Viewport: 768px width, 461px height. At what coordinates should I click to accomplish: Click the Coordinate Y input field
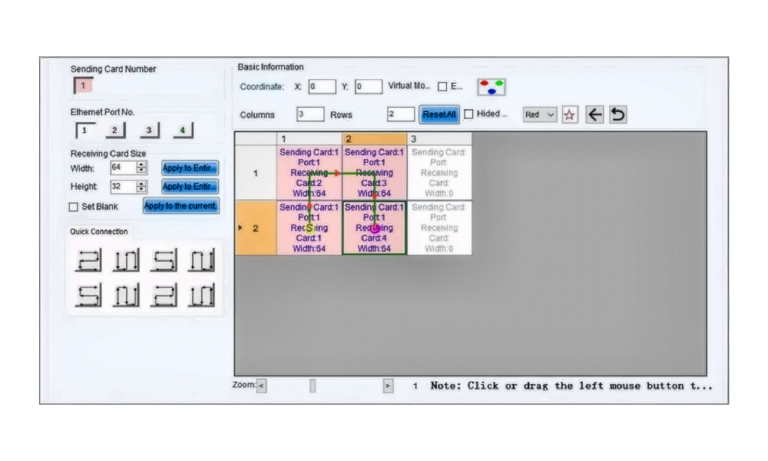tap(368, 87)
